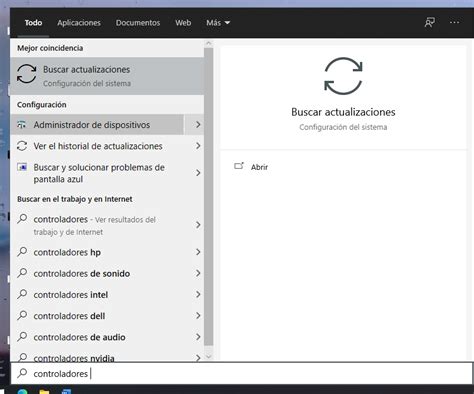Expand controladores dell chevron
Image resolution: width=474 pixels, height=394 pixels.
click(198, 316)
